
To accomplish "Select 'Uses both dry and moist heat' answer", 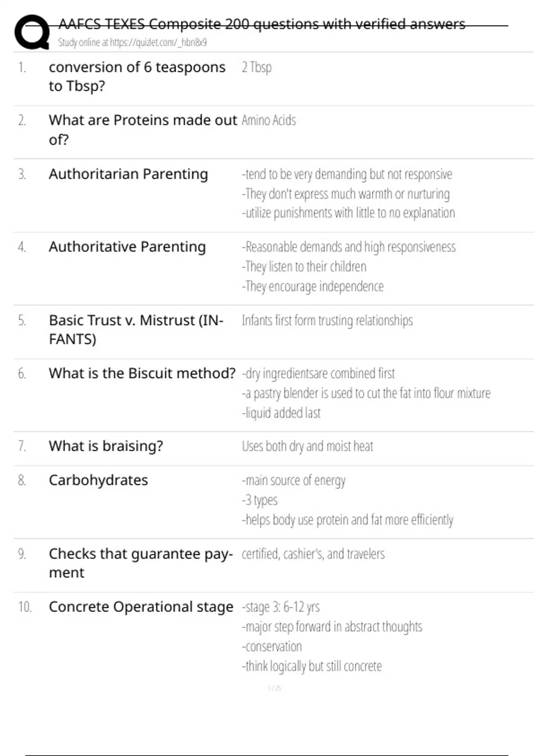I will 307,446.
